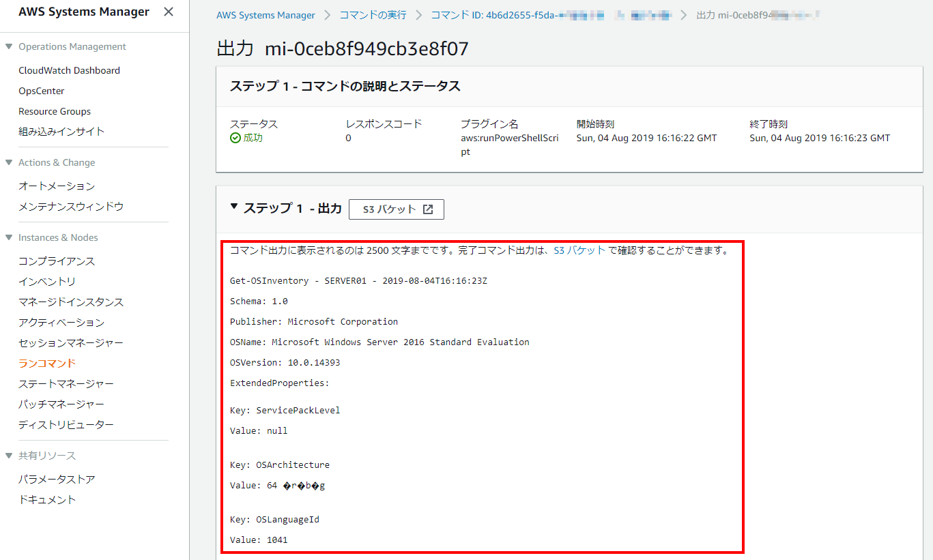Click the green 成功 status checkmark icon
This screenshot has height=560, width=933.
(235, 138)
